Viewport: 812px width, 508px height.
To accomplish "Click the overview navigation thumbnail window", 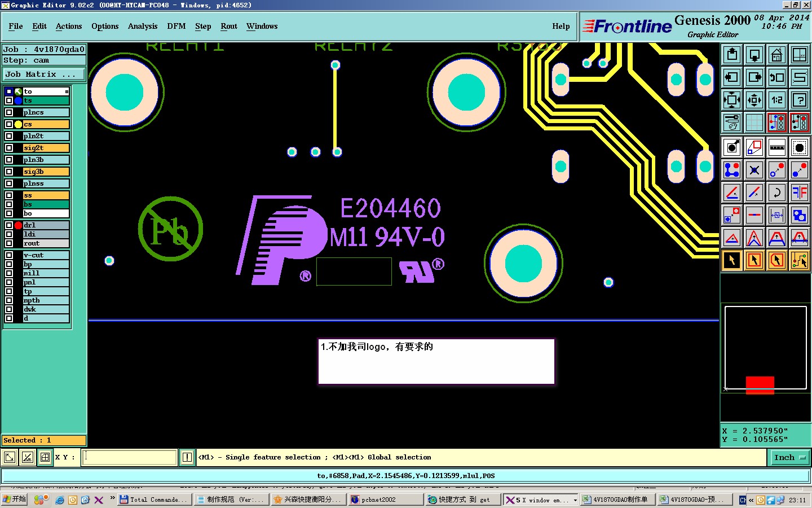I will (765, 348).
